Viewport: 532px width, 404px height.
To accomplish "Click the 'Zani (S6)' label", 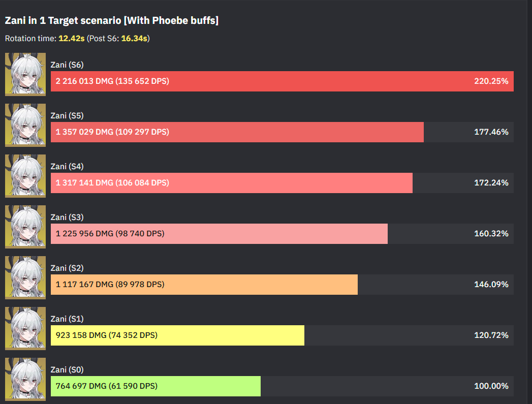I will pyautogui.click(x=67, y=65).
